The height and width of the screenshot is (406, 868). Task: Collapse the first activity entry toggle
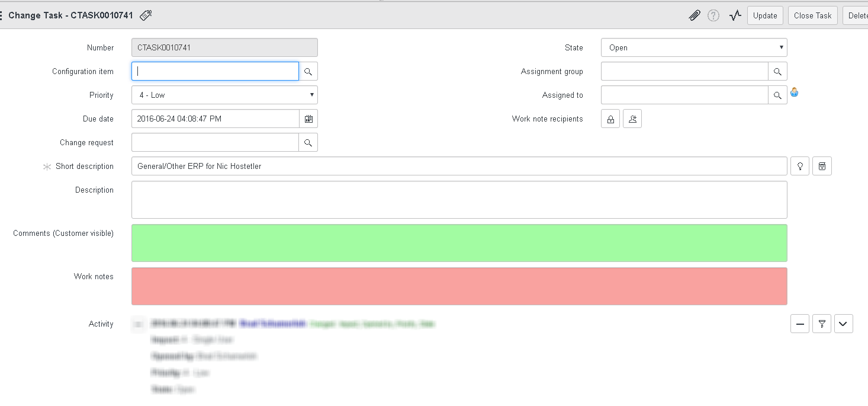coord(138,324)
